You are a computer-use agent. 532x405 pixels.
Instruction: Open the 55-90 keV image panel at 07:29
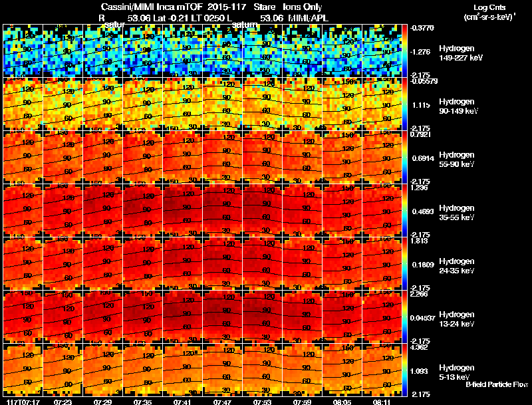click(x=103, y=157)
